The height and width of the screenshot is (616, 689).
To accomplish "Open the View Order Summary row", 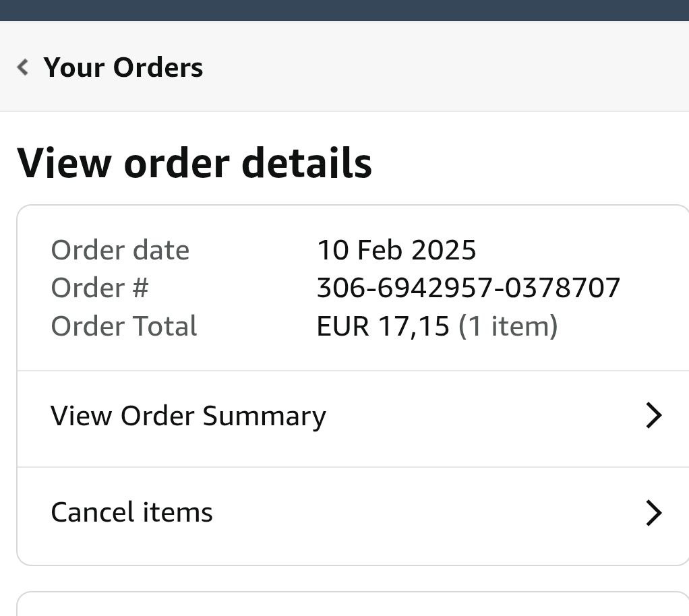I will pyautogui.click(x=189, y=416).
